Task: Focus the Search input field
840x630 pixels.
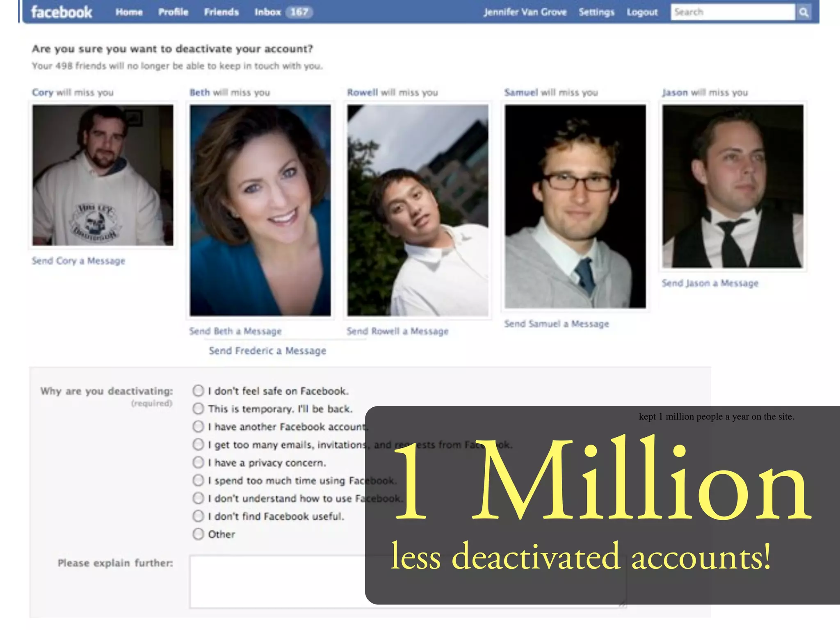Action: [x=733, y=12]
